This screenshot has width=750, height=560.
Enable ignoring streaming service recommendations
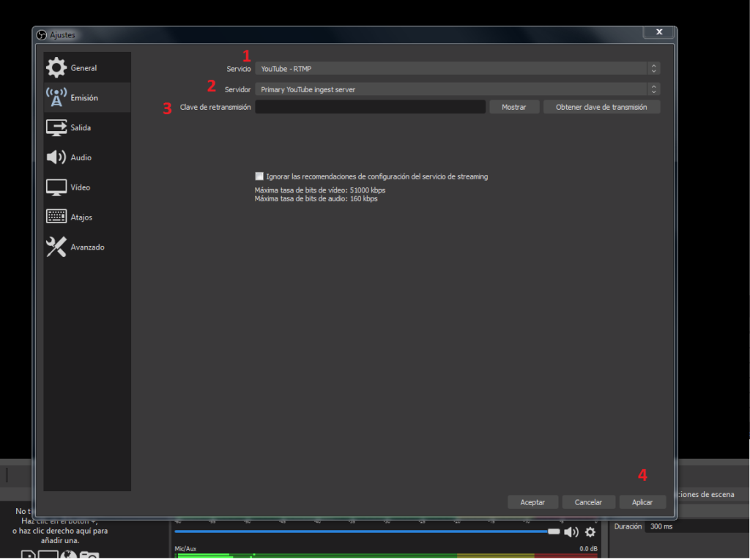tap(259, 176)
